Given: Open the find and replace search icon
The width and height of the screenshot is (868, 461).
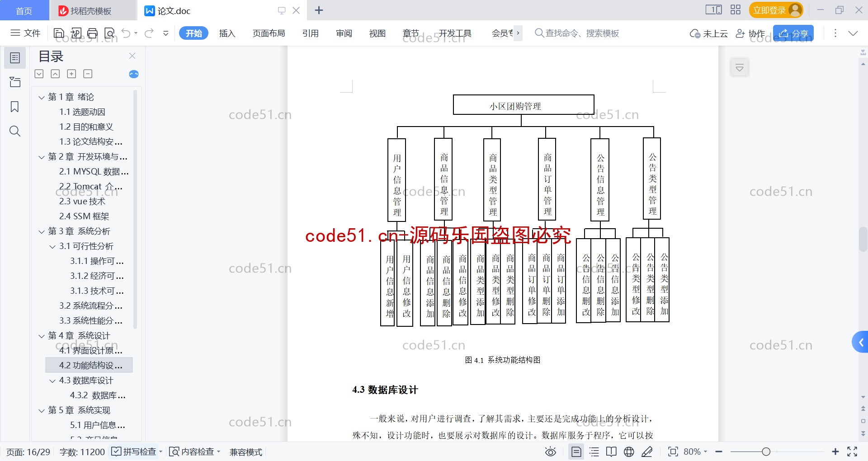Looking at the screenshot, I should [15, 131].
